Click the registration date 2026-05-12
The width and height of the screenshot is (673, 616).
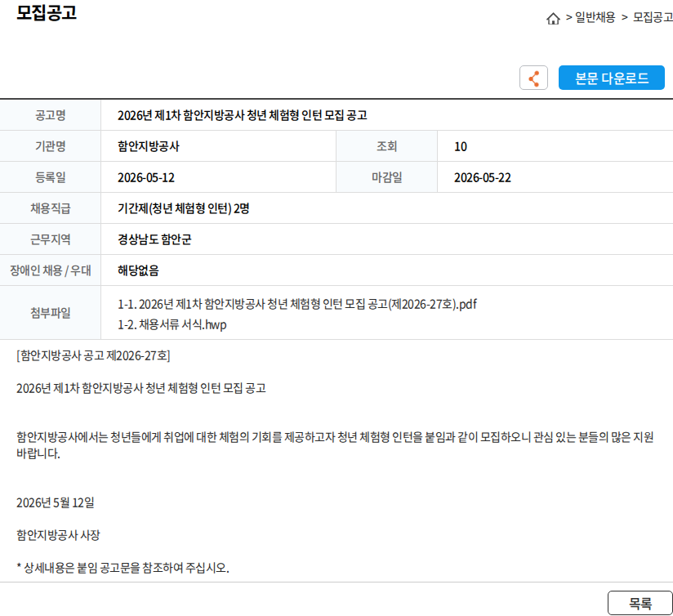tap(146, 177)
